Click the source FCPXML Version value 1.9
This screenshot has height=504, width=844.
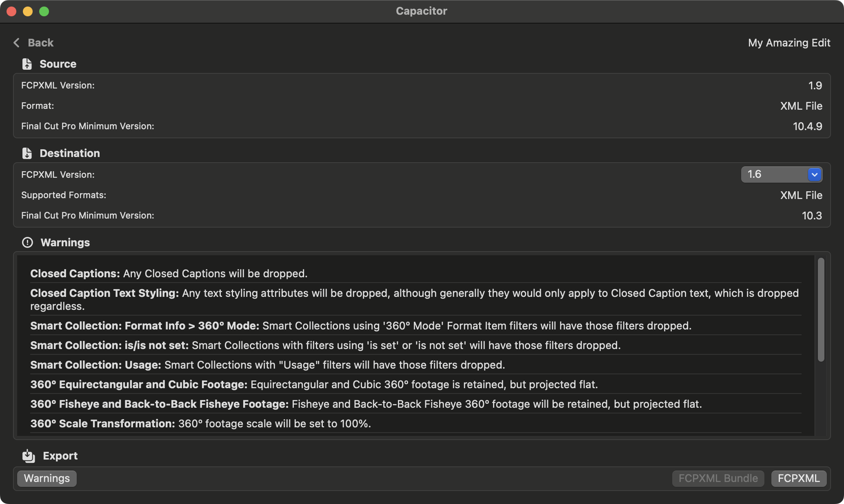coord(815,86)
